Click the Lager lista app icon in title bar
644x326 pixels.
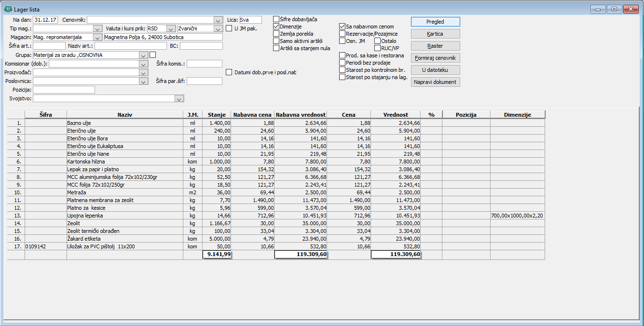pyautogui.click(x=8, y=9)
